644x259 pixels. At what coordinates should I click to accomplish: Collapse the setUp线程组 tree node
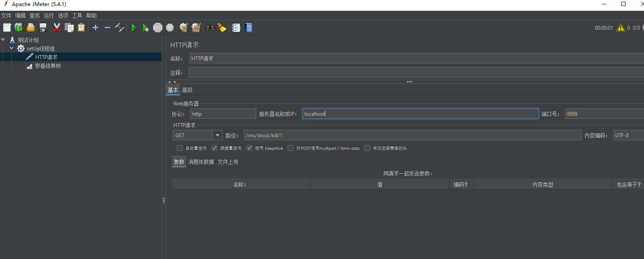(x=12, y=48)
